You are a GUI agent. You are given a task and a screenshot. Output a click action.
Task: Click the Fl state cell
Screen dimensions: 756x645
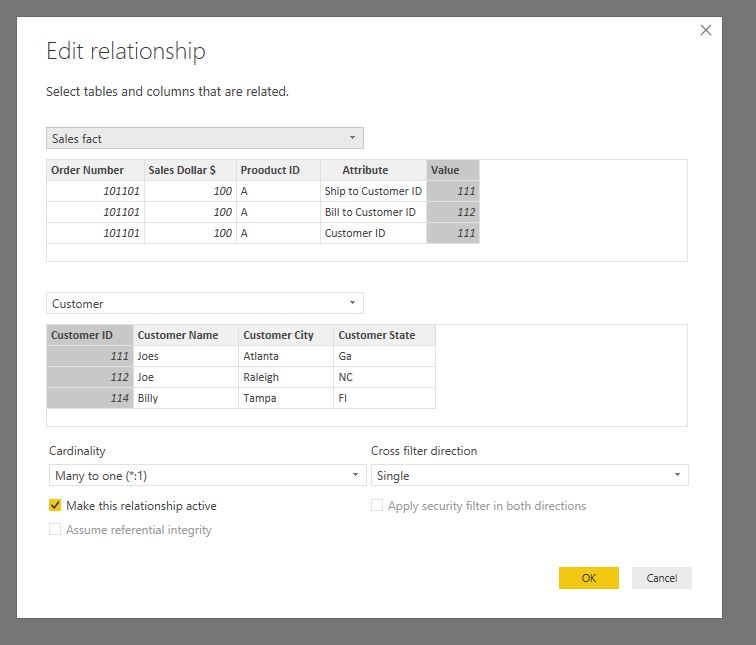point(384,398)
